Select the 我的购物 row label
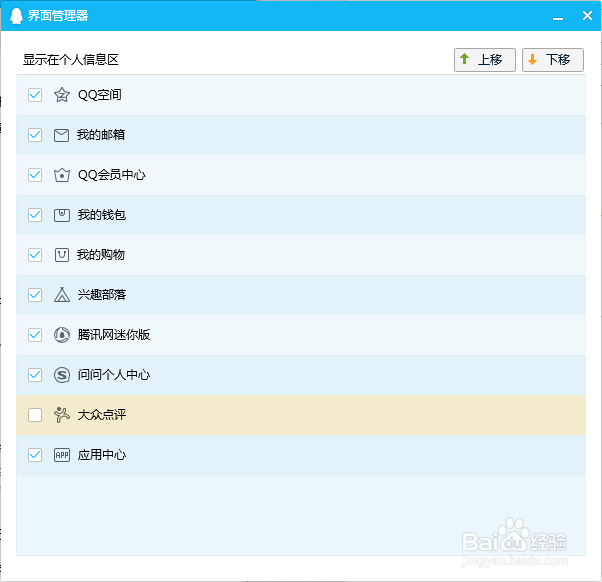The height and width of the screenshot is (582, 602). [x=101, y=255]
